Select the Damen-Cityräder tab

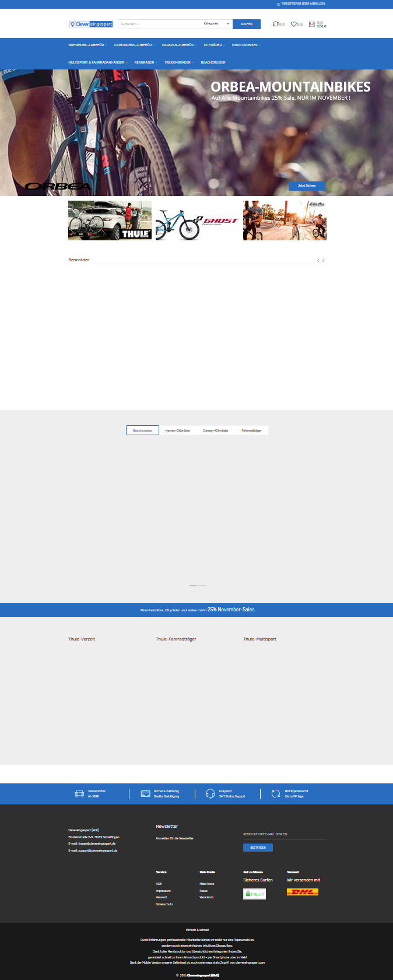coord(216,430)
